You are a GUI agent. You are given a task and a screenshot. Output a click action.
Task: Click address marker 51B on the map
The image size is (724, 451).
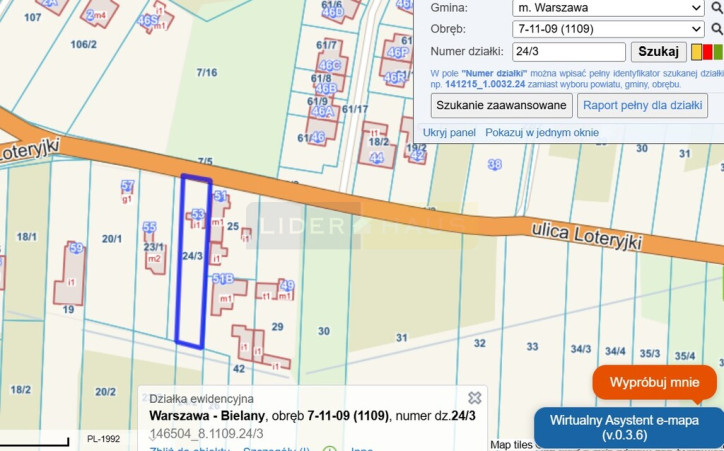[x=223, y=278]
